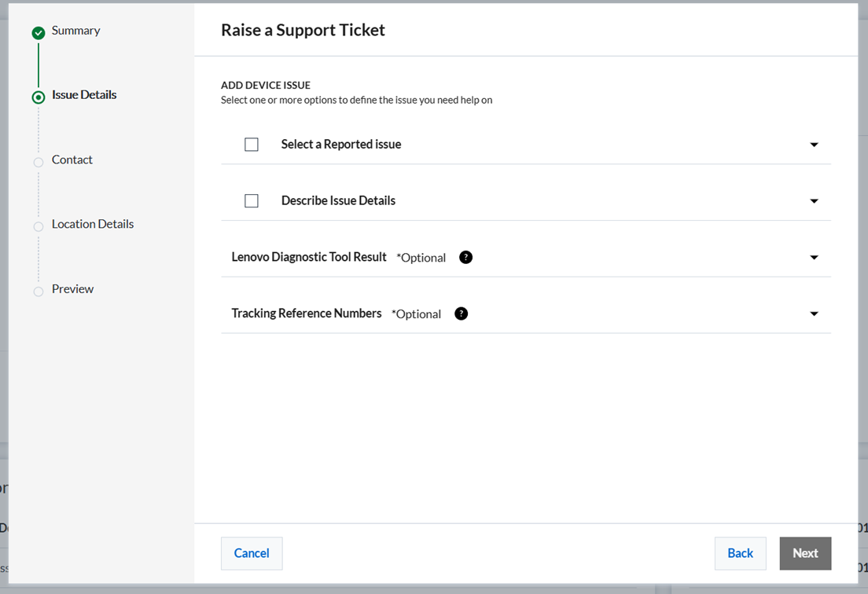Expand Tracking Reference Numbers section arrow
The width and height of the screenshot is (868, 594).
(x=814, y=314)
